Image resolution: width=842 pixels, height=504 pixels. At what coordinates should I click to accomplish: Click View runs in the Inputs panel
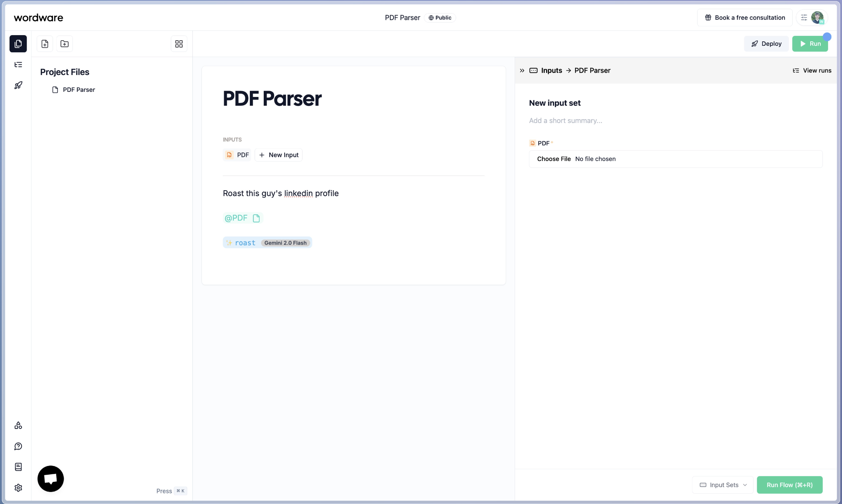click(812, 70)
